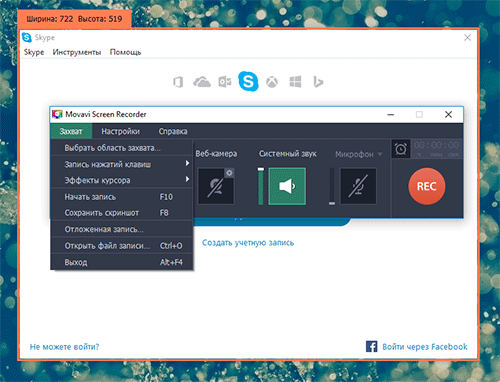Select Выбрать область захвата menu item
The image size is (500, 382).
[x=122, y=148]
